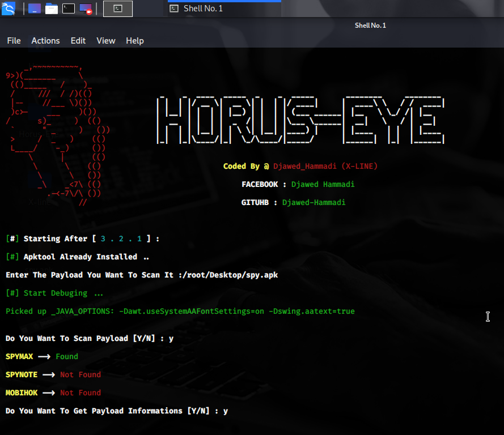The width and height of the screenshot is (504, 435).
Task: Open the View menu
Action: 105,40
